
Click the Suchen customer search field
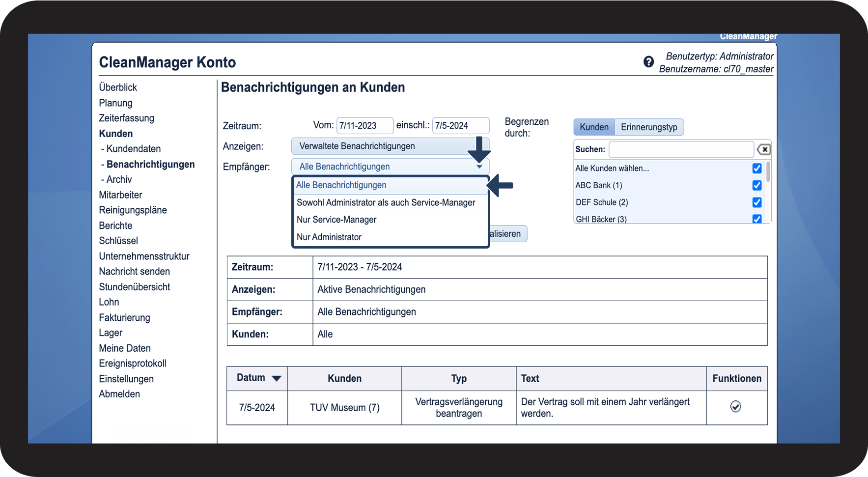coord(681,149)
